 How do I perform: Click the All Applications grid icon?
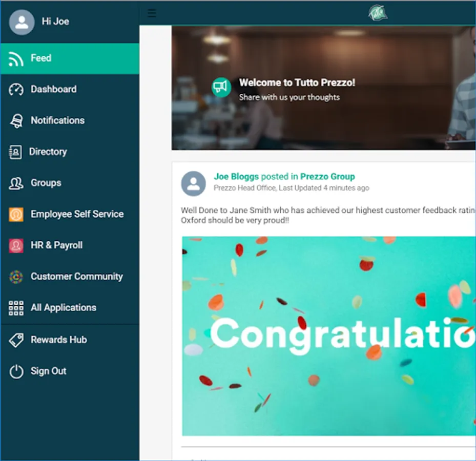pyautogui.click(x=16, y=308)
